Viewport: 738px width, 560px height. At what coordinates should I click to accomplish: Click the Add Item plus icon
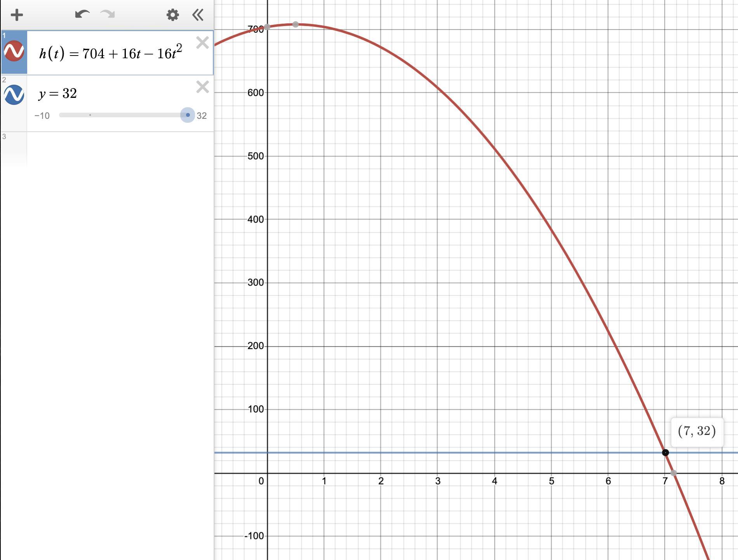coord(17,15)
